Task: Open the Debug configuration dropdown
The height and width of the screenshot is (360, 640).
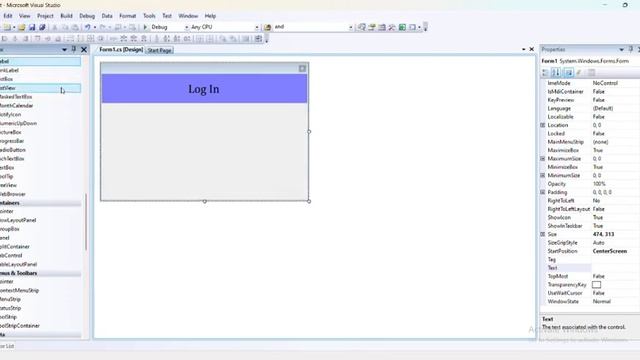Action: pyautogui.click(x=187, y=27)
